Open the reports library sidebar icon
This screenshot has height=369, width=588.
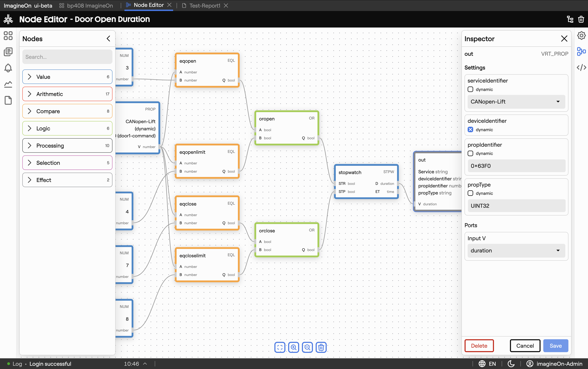click(x=8, y=52)
